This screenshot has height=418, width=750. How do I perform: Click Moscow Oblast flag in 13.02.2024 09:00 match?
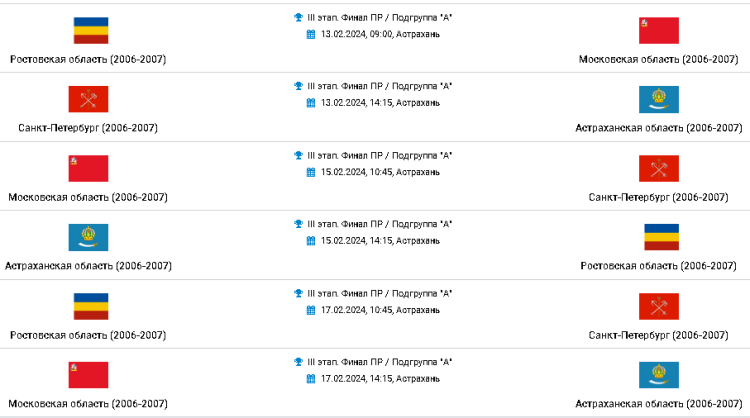pyautogui.click(x=659, y=30)
